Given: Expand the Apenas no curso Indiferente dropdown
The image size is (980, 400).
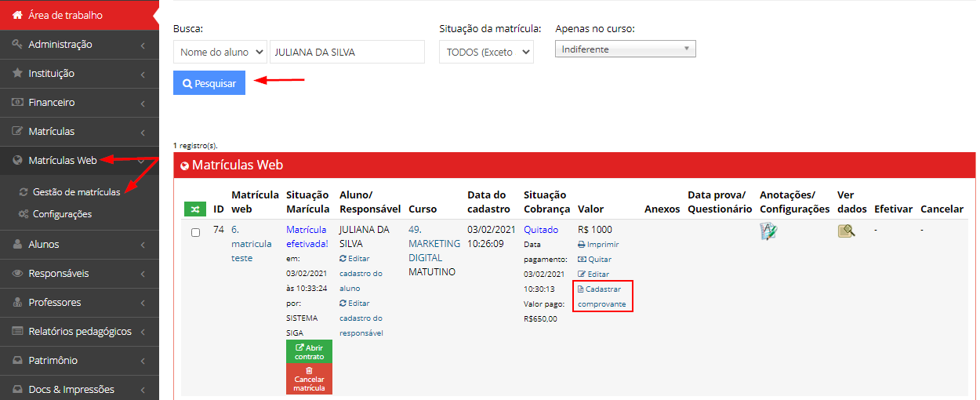Looking at the screenshot, I should tap(625, 49).
